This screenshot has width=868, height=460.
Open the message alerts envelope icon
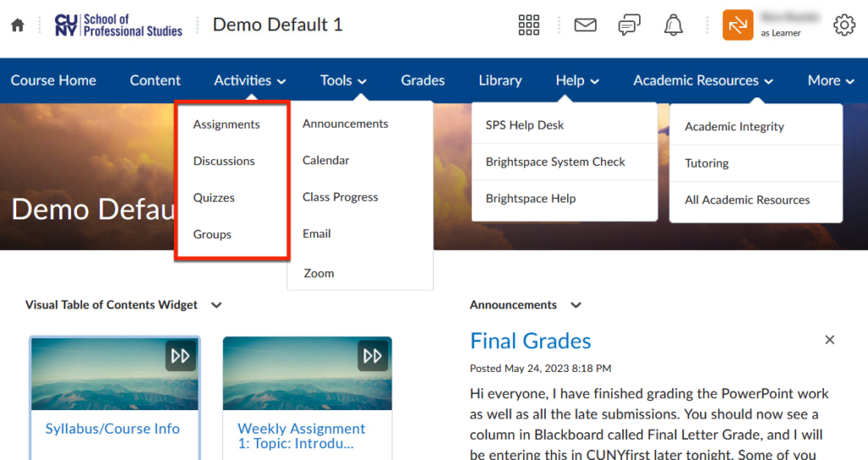[585, 25]
